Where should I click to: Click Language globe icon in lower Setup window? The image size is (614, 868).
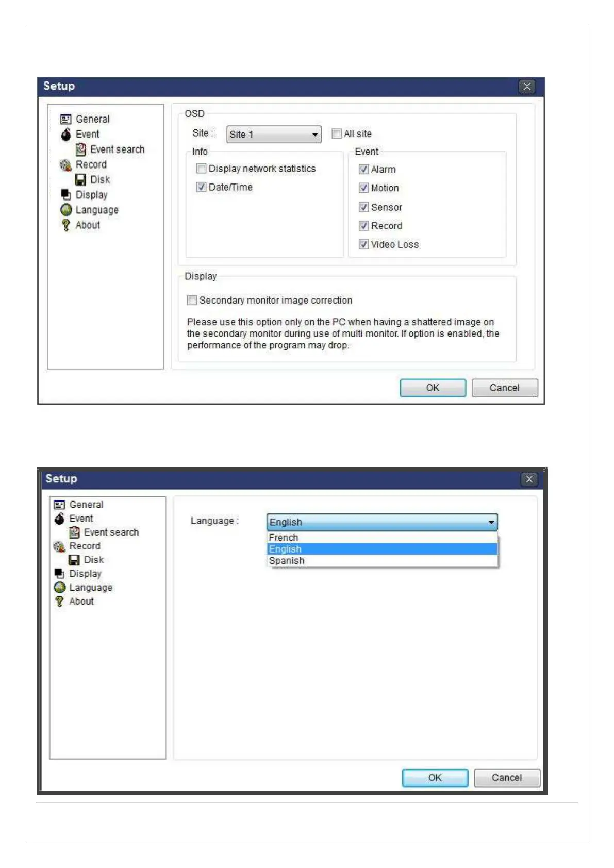[x=60, y=588]
